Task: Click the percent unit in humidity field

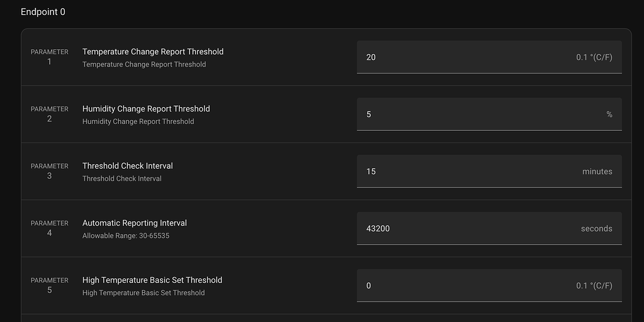Action: tap(609, 115)
